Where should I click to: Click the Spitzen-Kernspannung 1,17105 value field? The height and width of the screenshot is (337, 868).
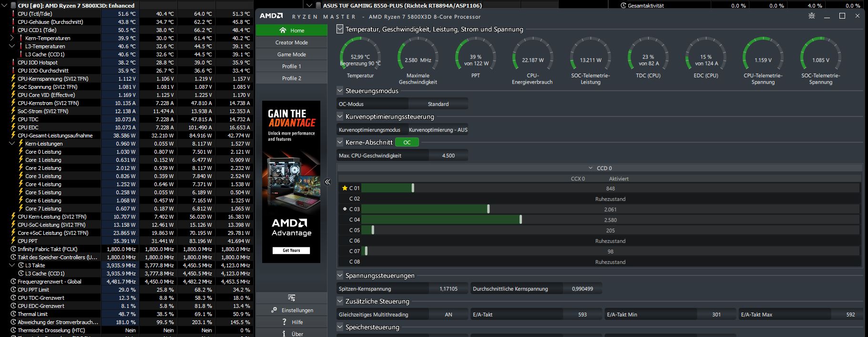click(449, 289)
